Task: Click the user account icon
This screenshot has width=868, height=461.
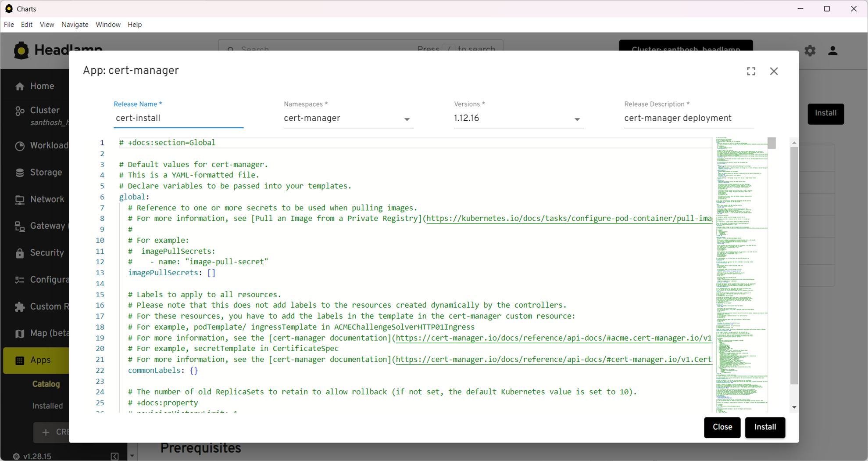Action: (832, 51)
